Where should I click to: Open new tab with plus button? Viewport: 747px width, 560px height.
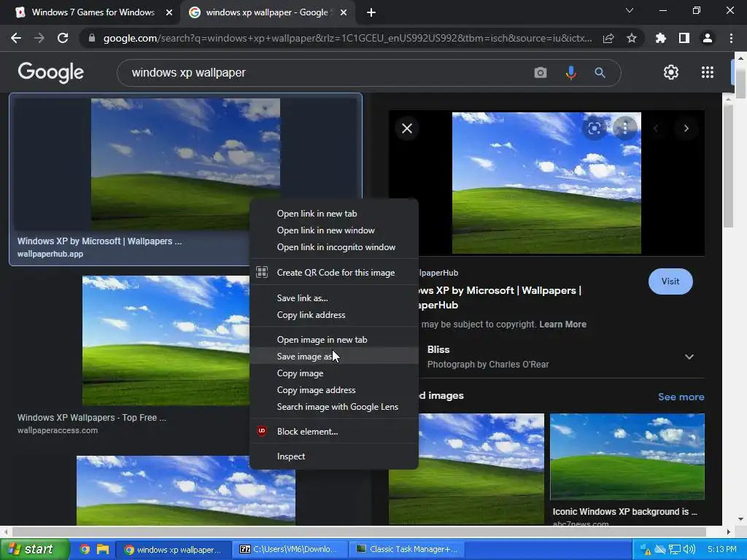coord(371,13)
